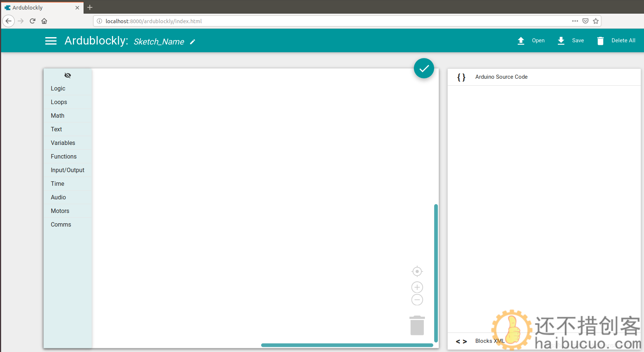Bookmark this page with star icon
644x352 pixels.
(596, 21)
